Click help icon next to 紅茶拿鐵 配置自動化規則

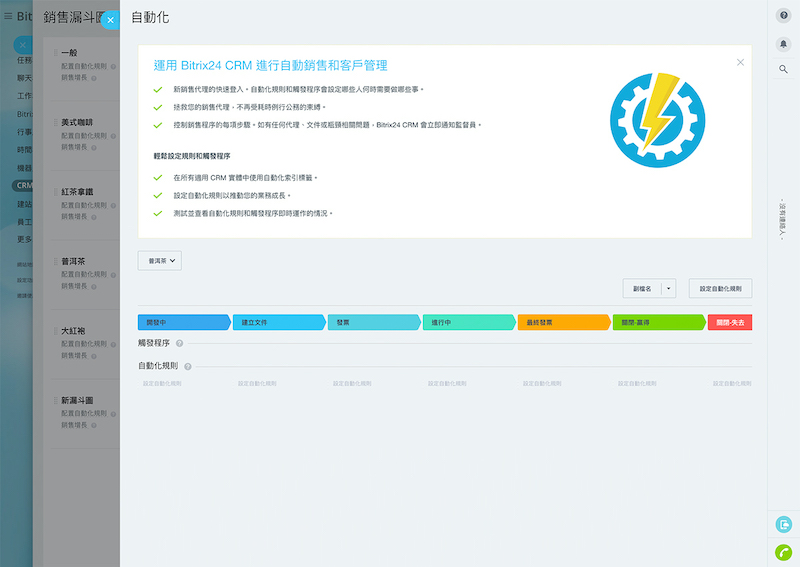point(113,206)
